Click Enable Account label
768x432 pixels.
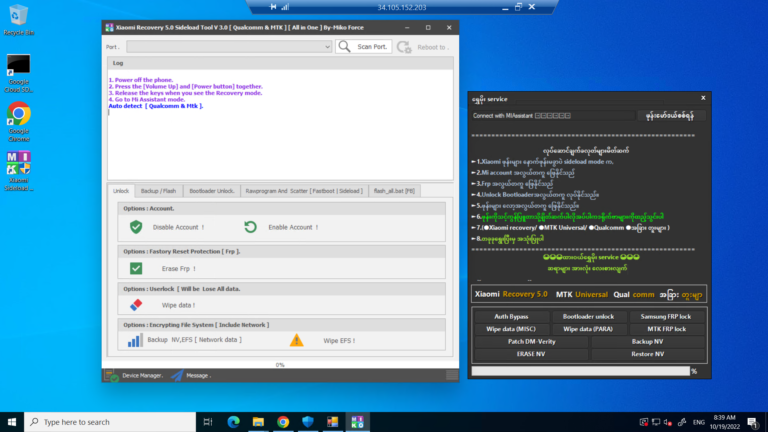tap(293, 227)
